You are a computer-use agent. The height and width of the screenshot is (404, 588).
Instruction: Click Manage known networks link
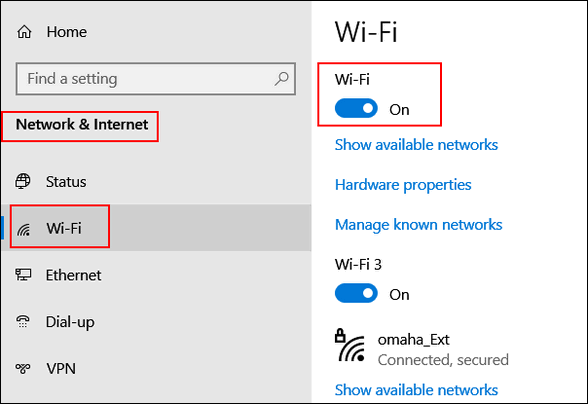click(x=418, y=225)
